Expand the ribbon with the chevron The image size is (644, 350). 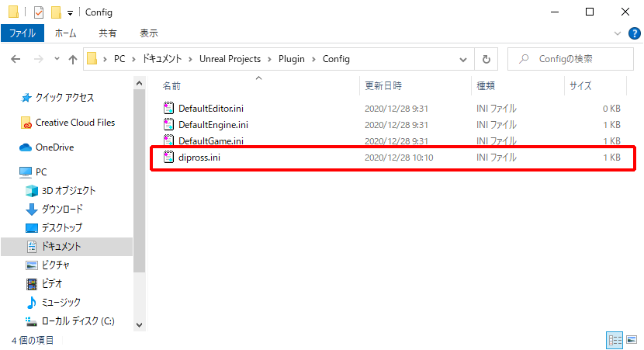[x=618, y=33]
